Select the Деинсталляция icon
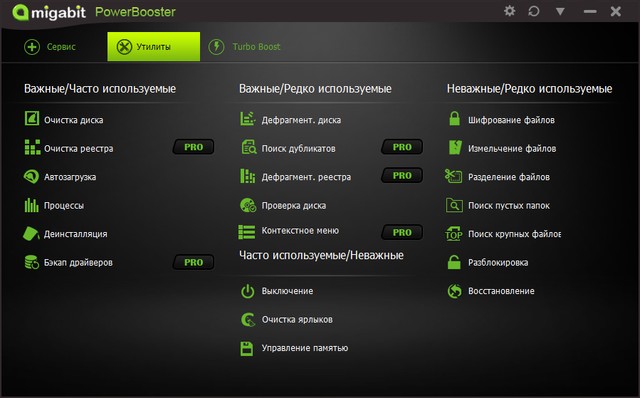Viewport: 640px width, 398px height. [x=31, y=233]
